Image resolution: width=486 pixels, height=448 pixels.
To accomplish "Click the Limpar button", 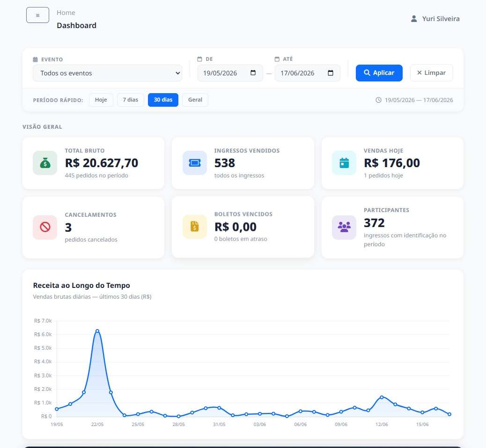I will (x=431, y=73).
